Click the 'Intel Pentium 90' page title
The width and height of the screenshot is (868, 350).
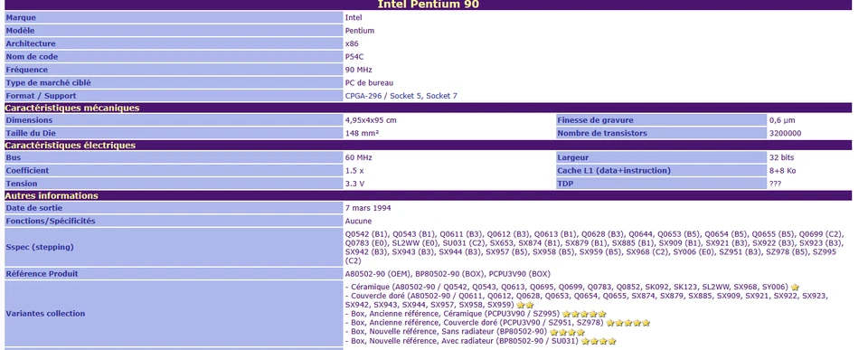(428, 5)
